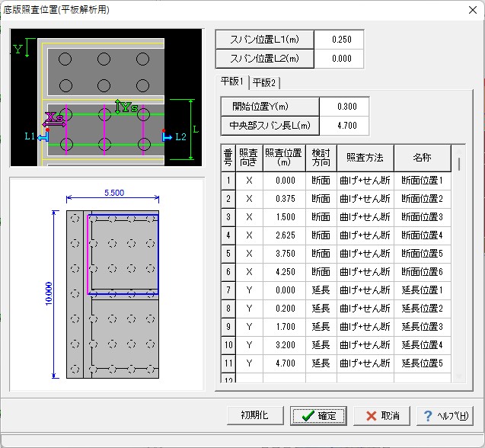Click the 断面位置1 name cell
485x448 pixels.
pos(423,181)
